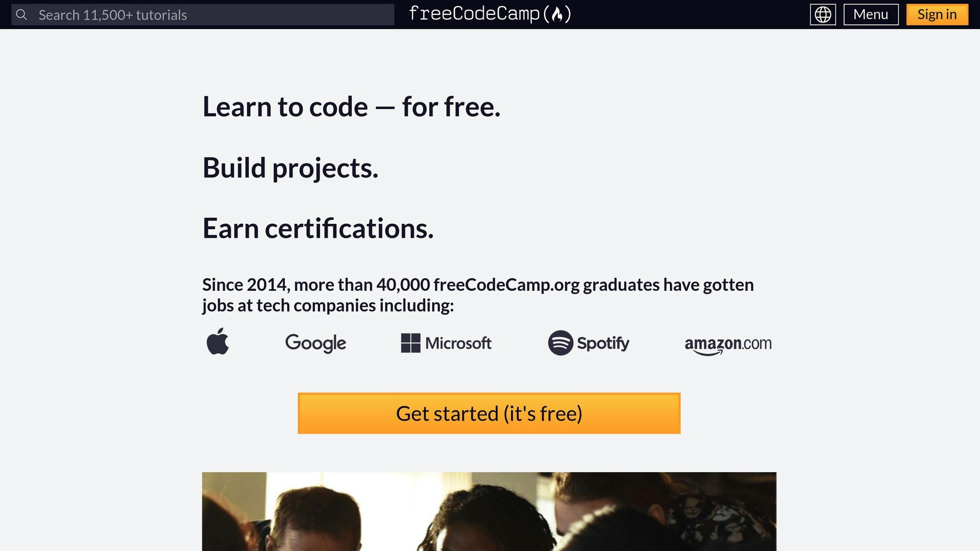
Task: Open the Menu
Action: pyautogui.click(x=871, y=14)
